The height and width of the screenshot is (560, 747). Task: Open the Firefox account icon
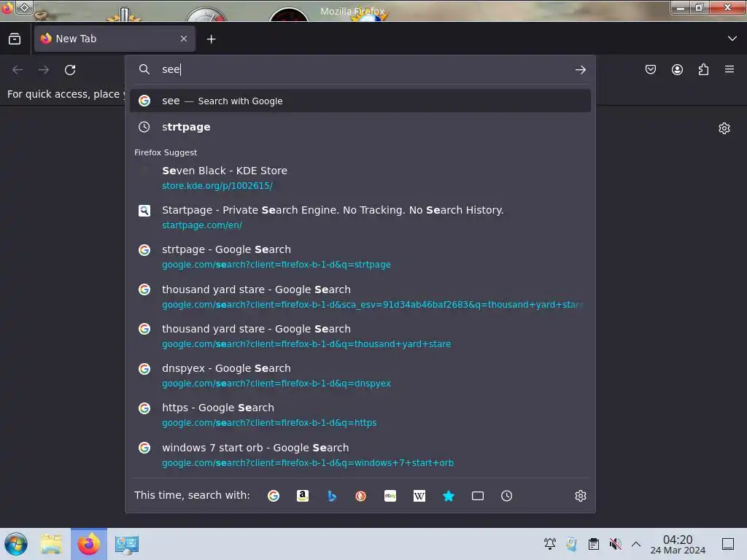point(677,70)
